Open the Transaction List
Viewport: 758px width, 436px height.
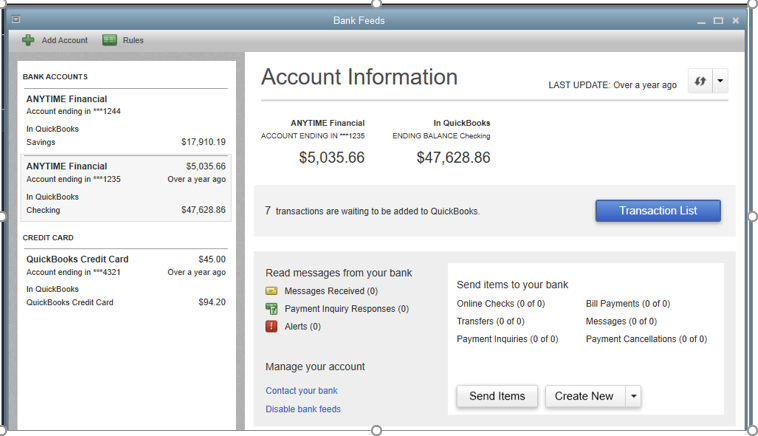(x=657, y=211)
